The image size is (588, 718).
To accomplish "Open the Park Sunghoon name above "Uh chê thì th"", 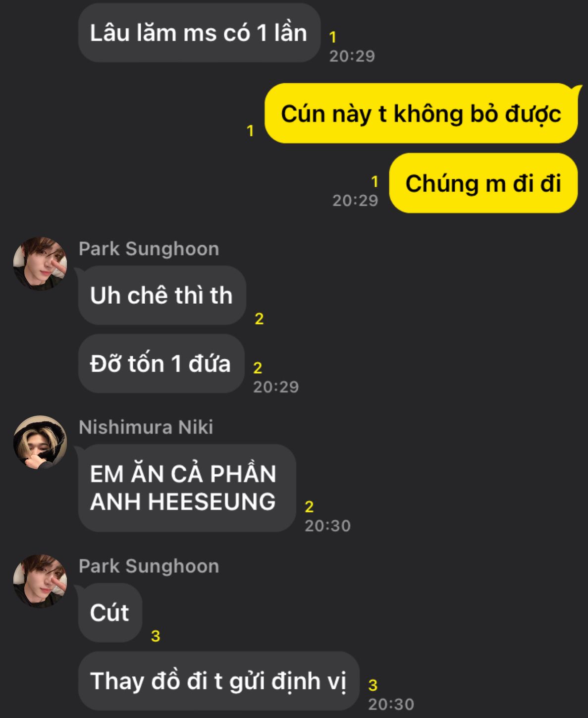I will coord(149,249).
